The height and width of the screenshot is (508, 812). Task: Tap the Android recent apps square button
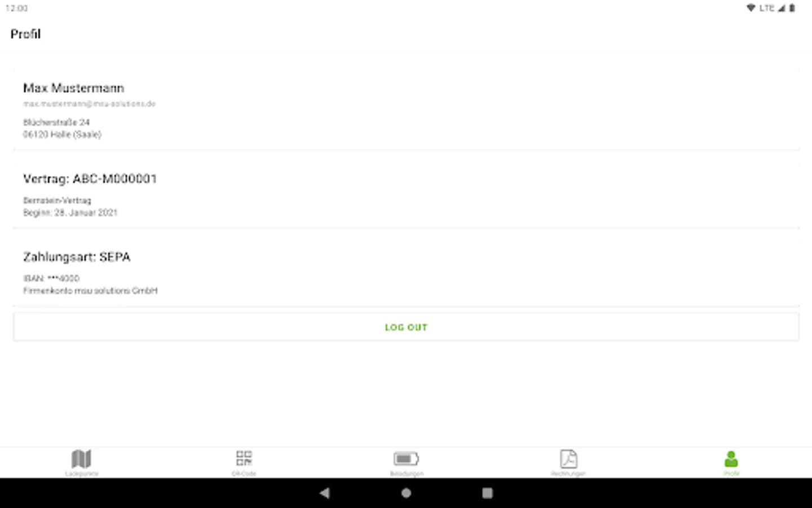click(487, 493)
